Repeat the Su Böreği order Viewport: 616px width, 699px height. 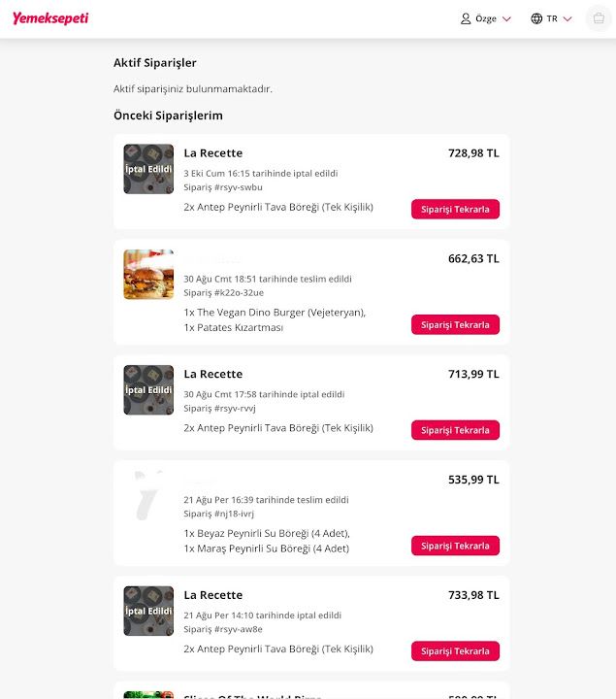point(455,546)
